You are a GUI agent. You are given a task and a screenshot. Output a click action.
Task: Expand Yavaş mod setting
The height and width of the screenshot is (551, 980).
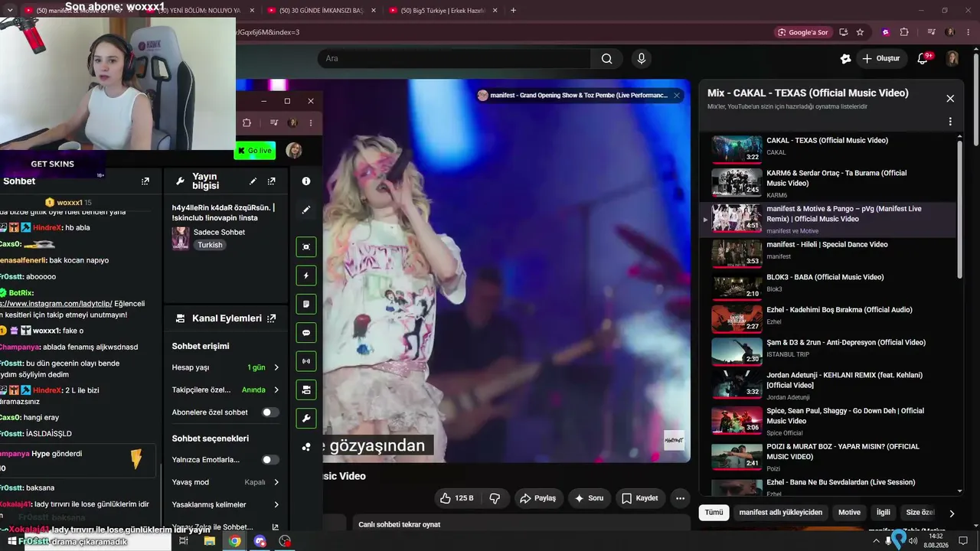(x=226, y=482)
